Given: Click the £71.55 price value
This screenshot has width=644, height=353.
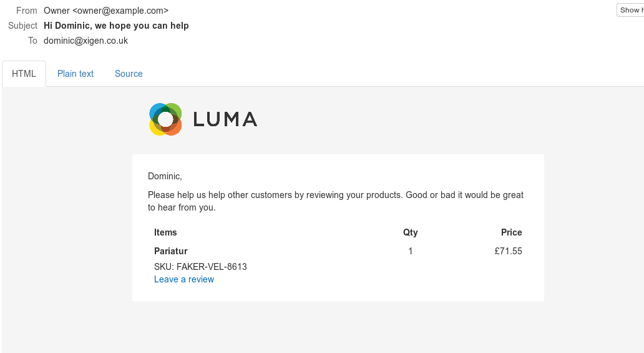Looking at the screenshot, I should [x=508, y=251].
